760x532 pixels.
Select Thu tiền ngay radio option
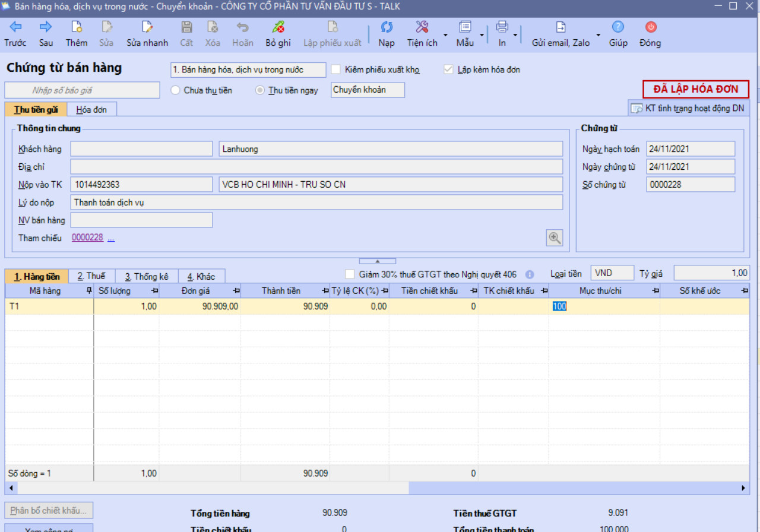[259, 90]
